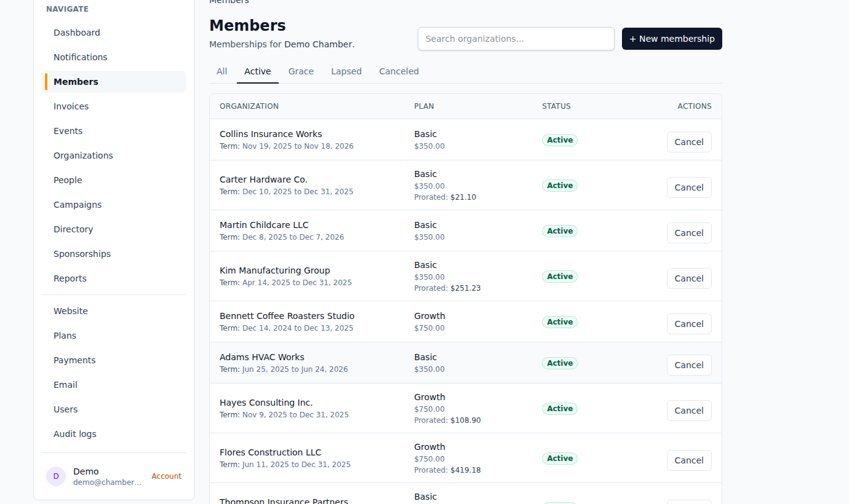This screenshot has height=504, width=849.
Task: Click the search organizations field
Action: [x=516, y=39]
